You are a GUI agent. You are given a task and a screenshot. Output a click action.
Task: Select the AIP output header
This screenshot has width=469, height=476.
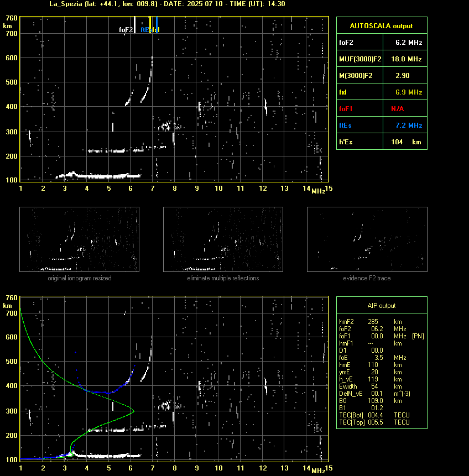(x=382, y=306)
